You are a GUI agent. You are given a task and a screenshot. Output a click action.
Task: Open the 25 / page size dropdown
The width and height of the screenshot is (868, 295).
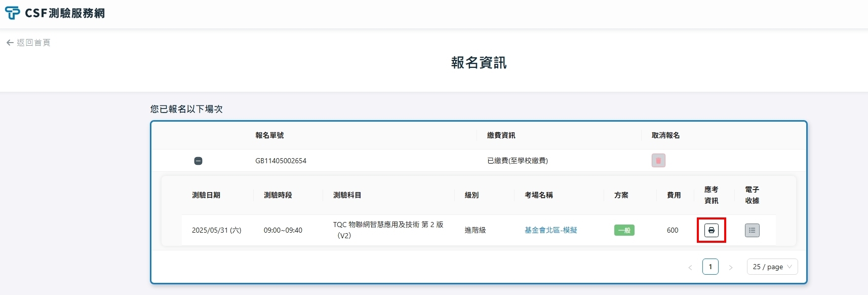772,267
